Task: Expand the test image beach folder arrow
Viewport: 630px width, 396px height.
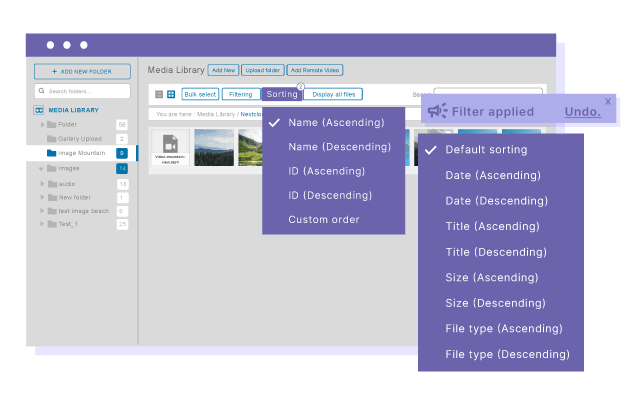Action: pyautogui.click(x=42, y=210)
